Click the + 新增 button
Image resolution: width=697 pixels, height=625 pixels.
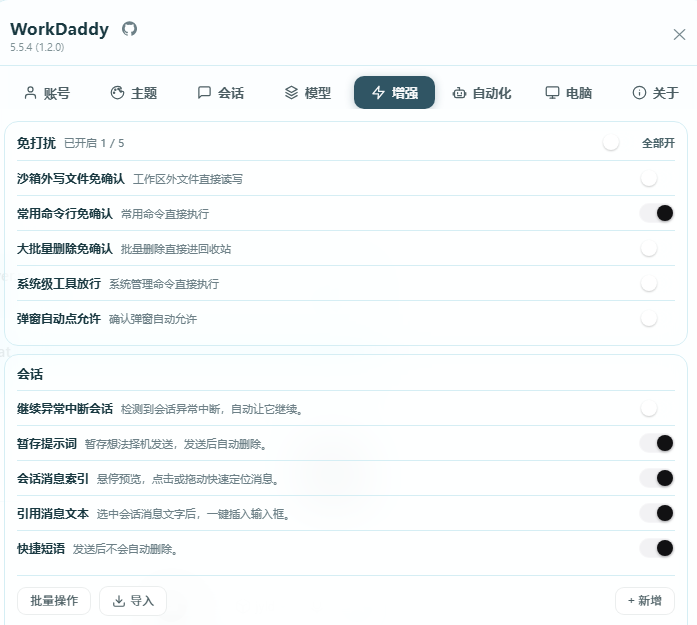pyautogui.click(x=645, y=601)
